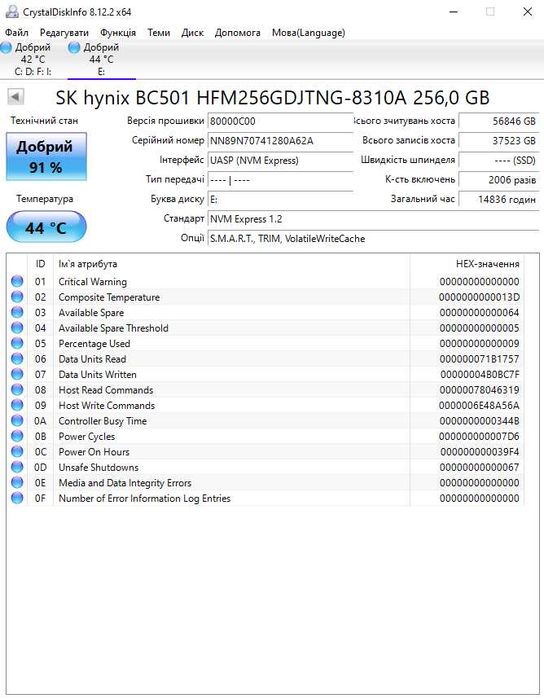Go to previous disk with left arrow
544x699 pixels.
tap(16, 96)
